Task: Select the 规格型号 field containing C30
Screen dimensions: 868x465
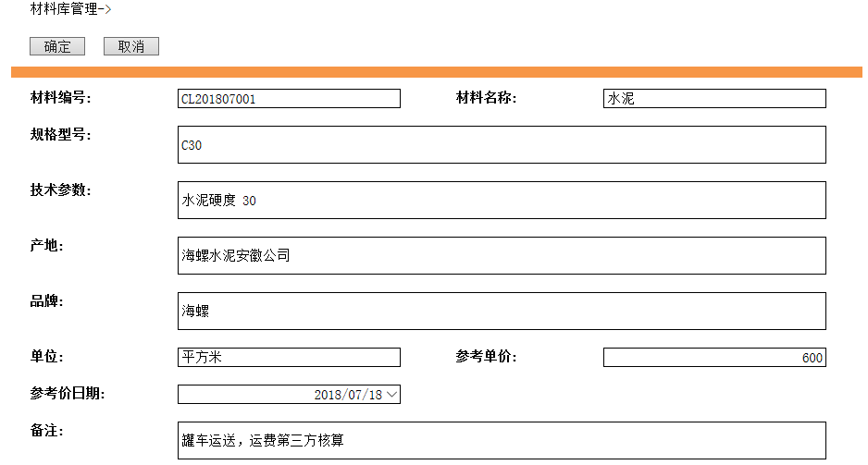Action: [x=502, y=145]
